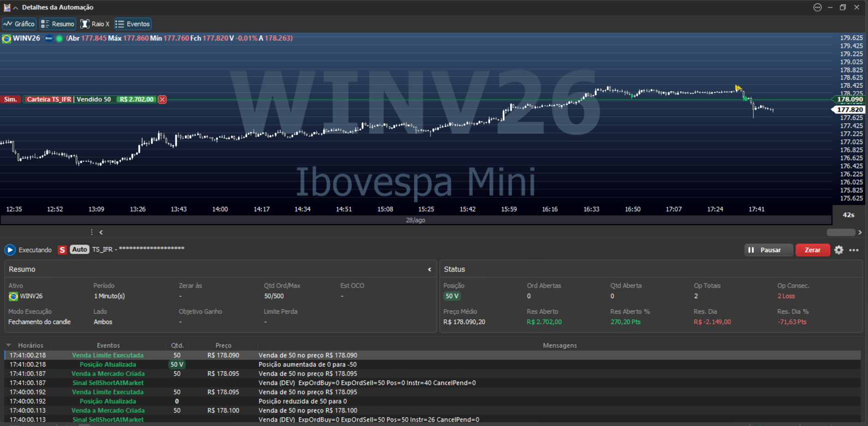The width and height of the screenshot is (868, 426).
Task: Click the 2 Loss value under Op Consec.
Action: [x=786, y=296]
